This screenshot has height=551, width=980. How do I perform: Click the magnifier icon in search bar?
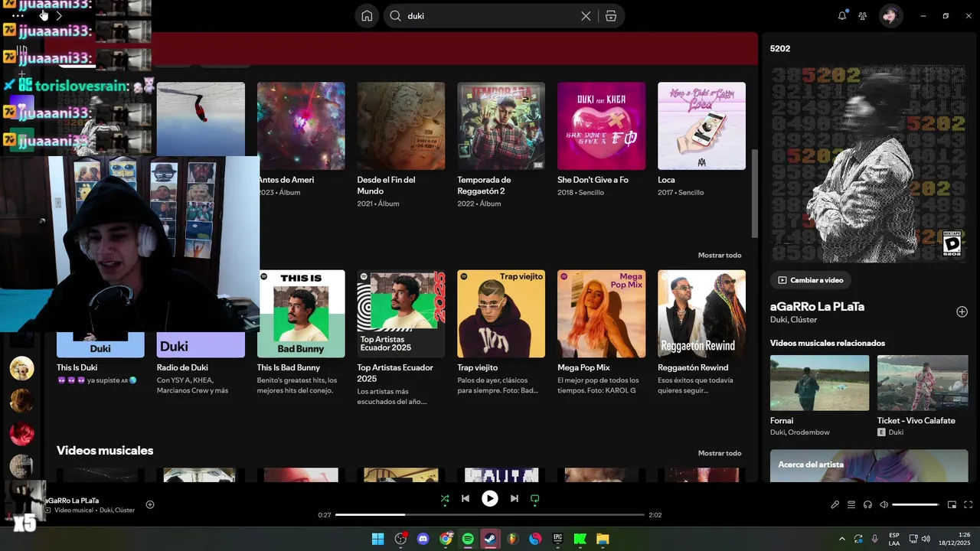(x=396, y=16)
